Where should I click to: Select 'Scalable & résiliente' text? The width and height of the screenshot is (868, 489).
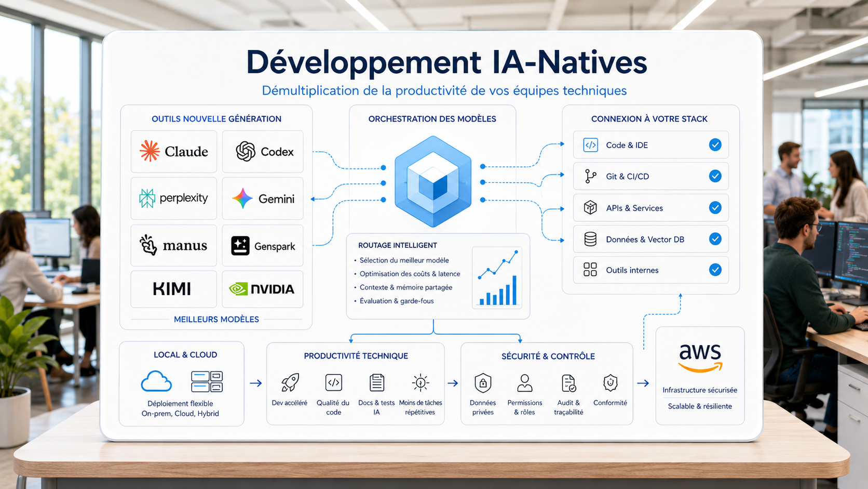coord(700,406)
